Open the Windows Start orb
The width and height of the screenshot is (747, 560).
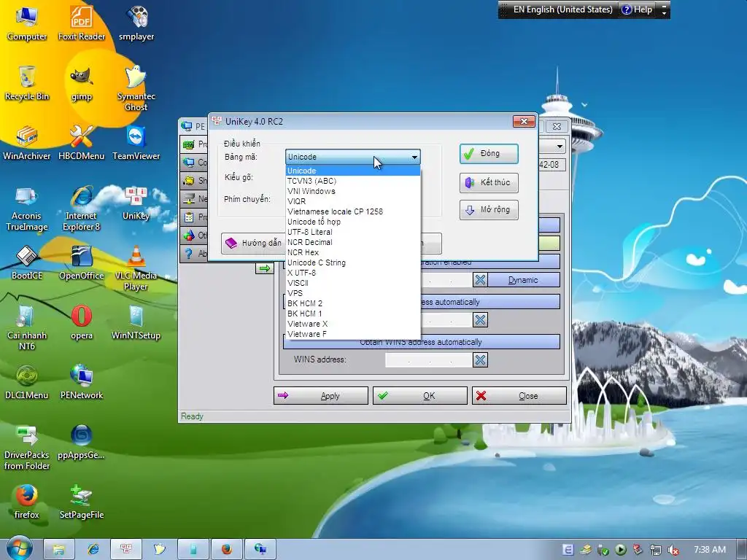pos(19,548)
